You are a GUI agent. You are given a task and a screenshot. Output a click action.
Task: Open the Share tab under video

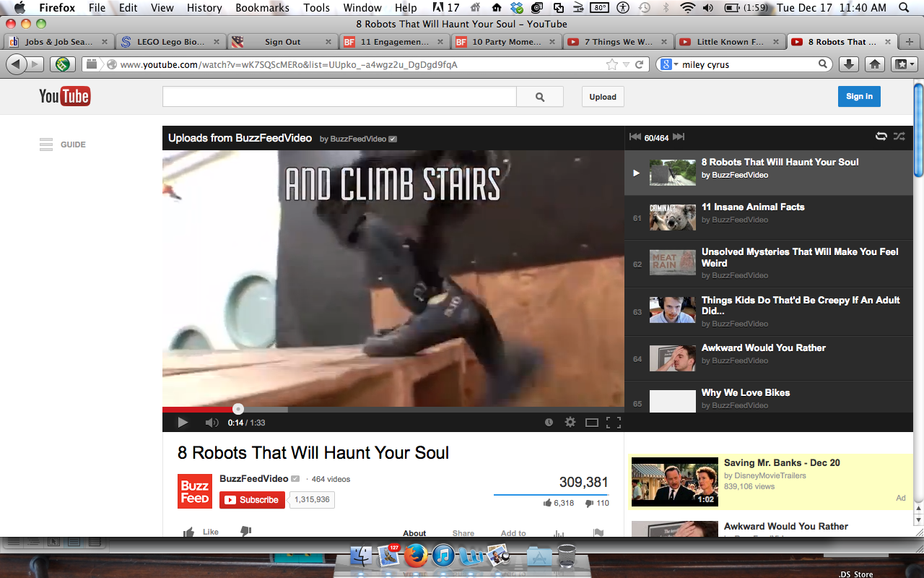click(463, 533)
